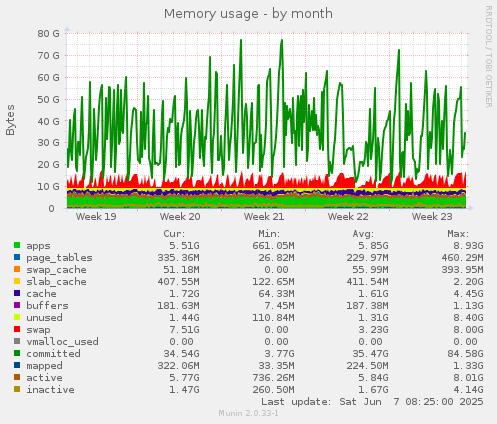Click the red swap legend swatch
497x424 pixels.
coord(17,329)
